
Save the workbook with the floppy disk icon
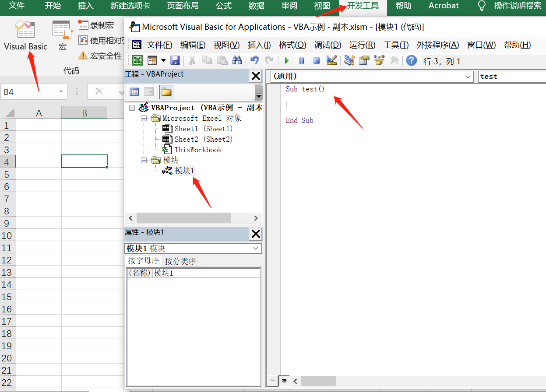pos(175,60)
